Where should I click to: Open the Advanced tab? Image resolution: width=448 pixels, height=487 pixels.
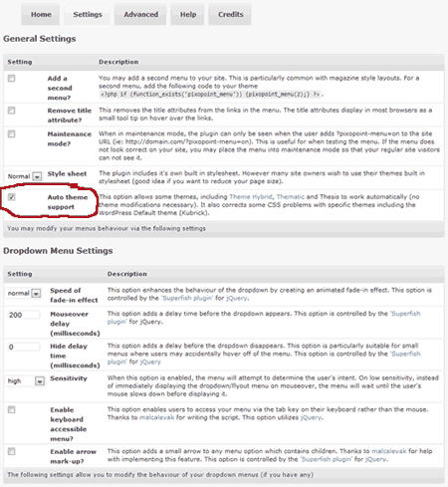click(x=140, y=15)
